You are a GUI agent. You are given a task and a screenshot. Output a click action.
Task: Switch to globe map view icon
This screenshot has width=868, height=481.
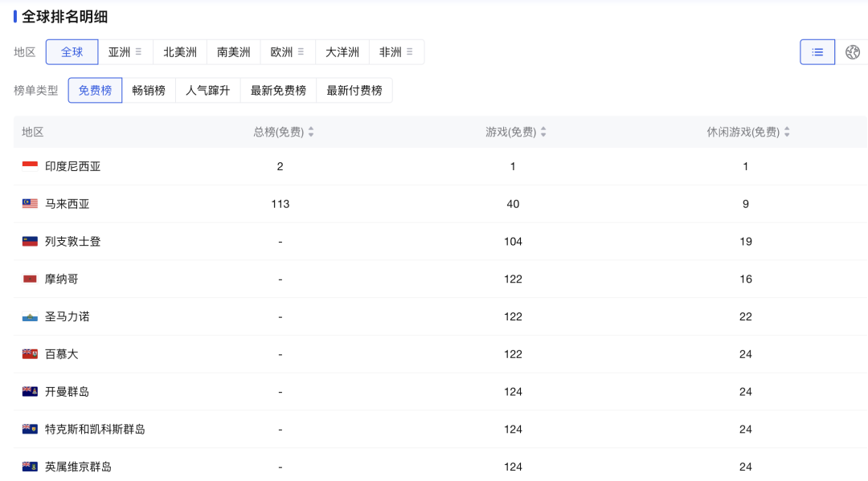click(853, 52)
